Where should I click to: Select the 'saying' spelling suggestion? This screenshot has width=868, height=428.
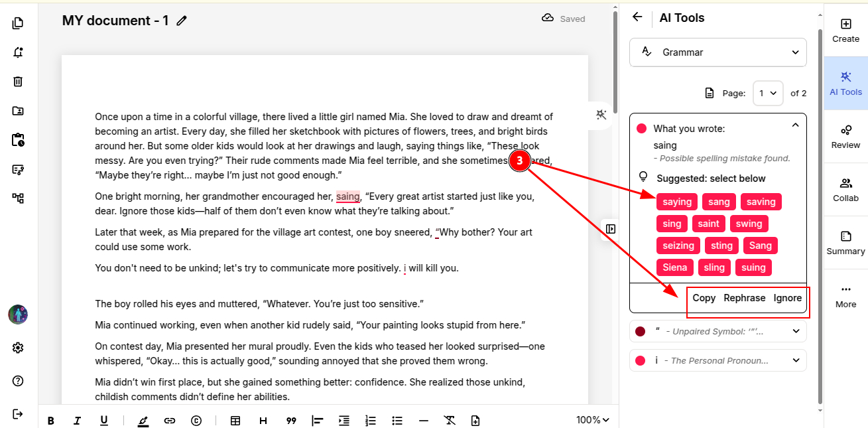(677, 202)
